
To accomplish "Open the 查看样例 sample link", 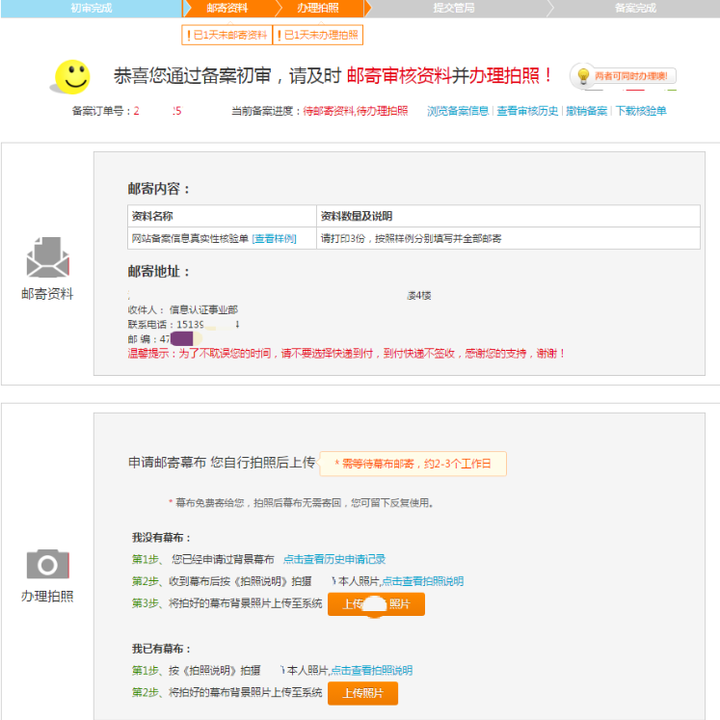I will 274,239.
